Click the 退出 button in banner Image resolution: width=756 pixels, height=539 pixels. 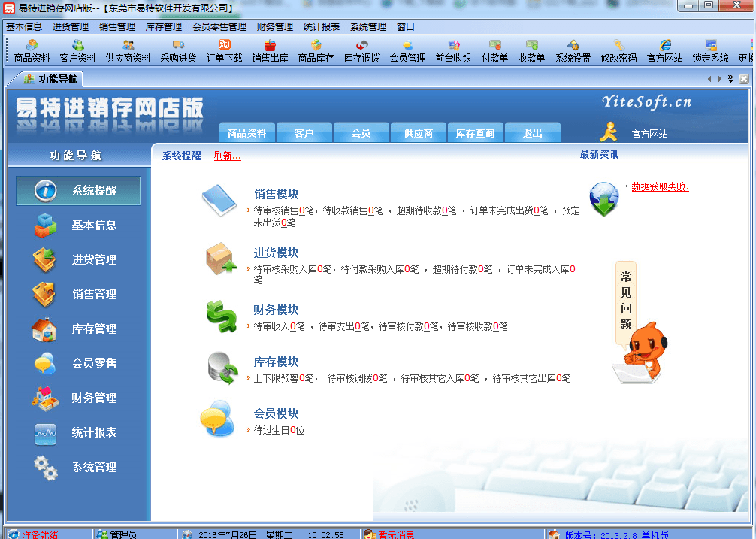(x=532, y=133)
